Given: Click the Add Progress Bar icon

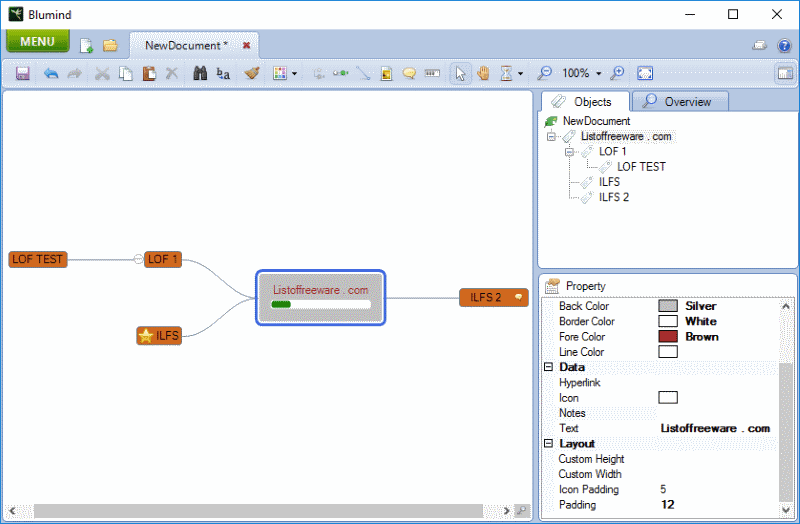Looking at the screenshot, I should point(432,73).
